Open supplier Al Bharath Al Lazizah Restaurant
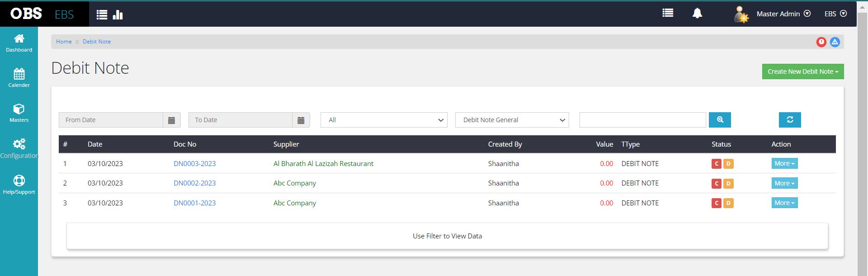The height and width of the screenshot is (276, 868). (x=323, y=164)
